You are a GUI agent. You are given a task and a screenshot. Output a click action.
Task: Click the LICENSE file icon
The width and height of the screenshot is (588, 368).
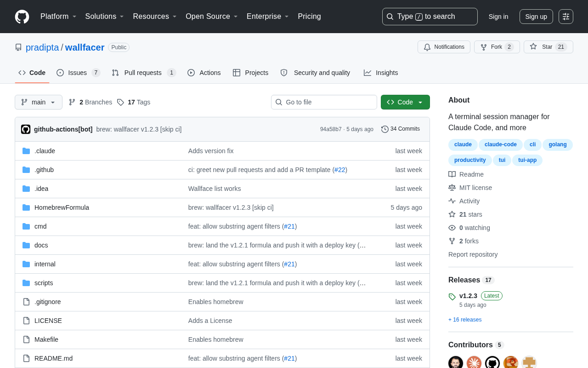[26, 321]
